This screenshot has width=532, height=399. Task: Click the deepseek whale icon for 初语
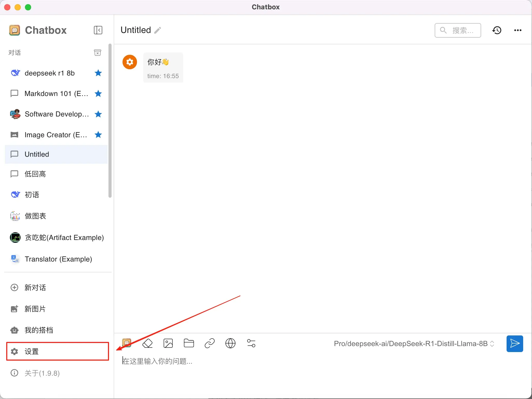[x=15, y=194]
